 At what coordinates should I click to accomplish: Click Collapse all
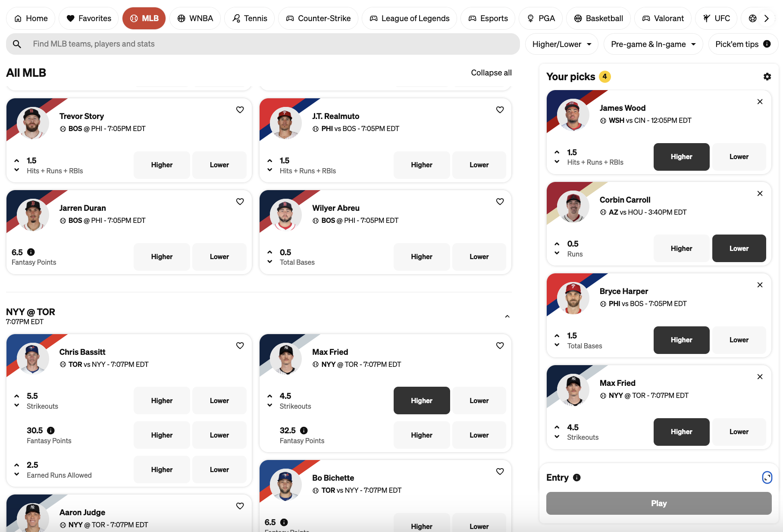coord(491,73)
